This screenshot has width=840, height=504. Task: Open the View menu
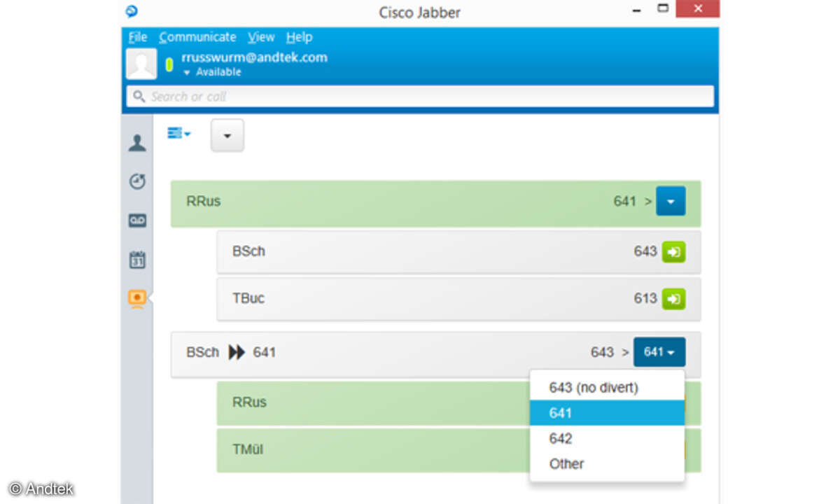point(261,37)
